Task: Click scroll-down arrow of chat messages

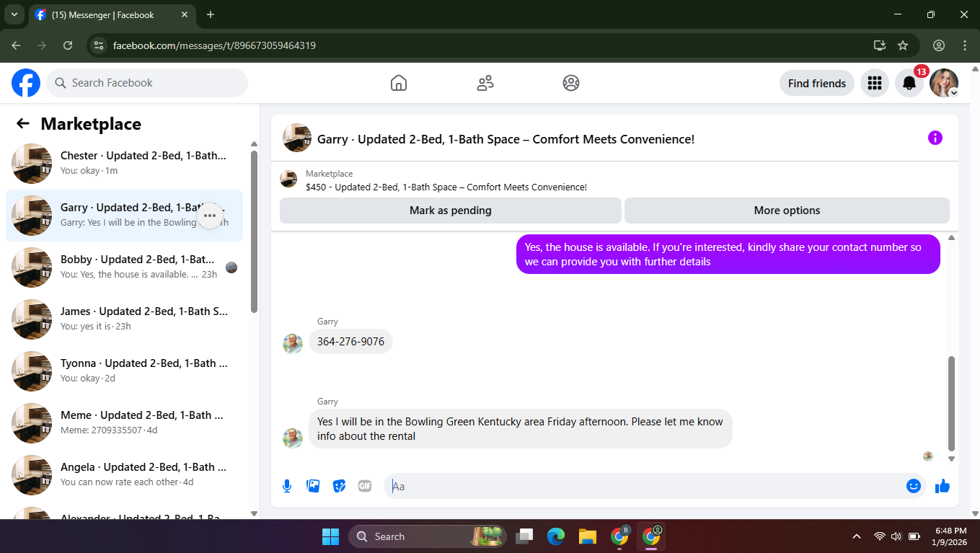Action: tap(951, 459)
